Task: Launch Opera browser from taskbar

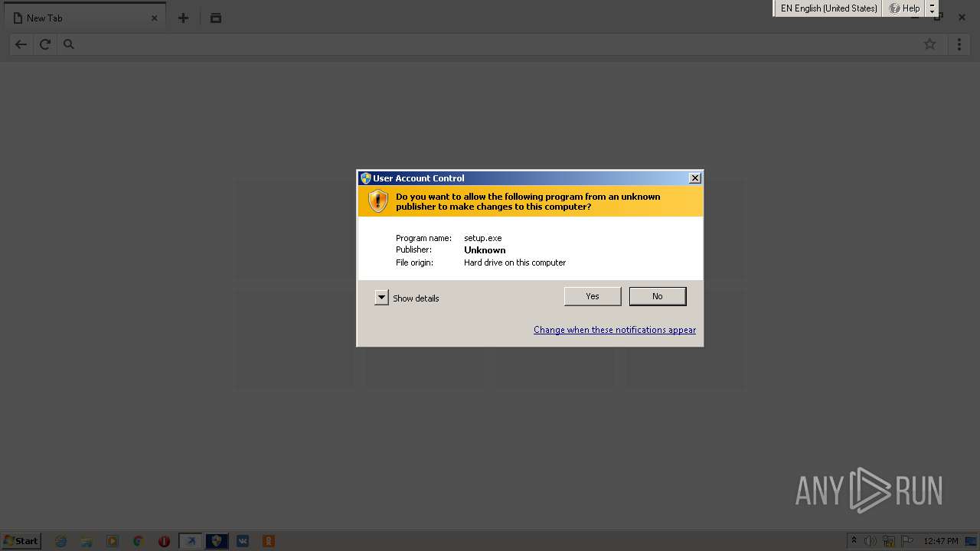Action: (x=164, y=541)
